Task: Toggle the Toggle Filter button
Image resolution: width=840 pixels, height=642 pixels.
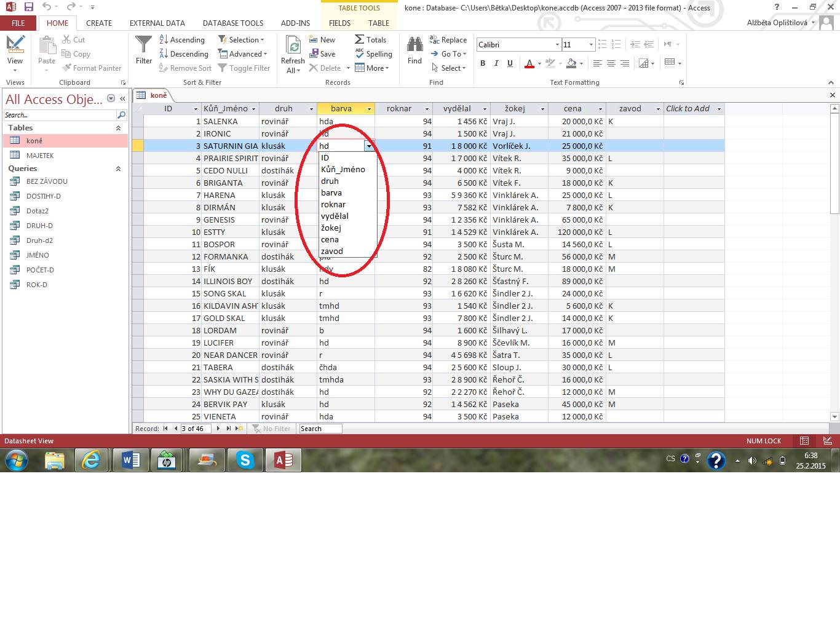Action: point(244,68)
